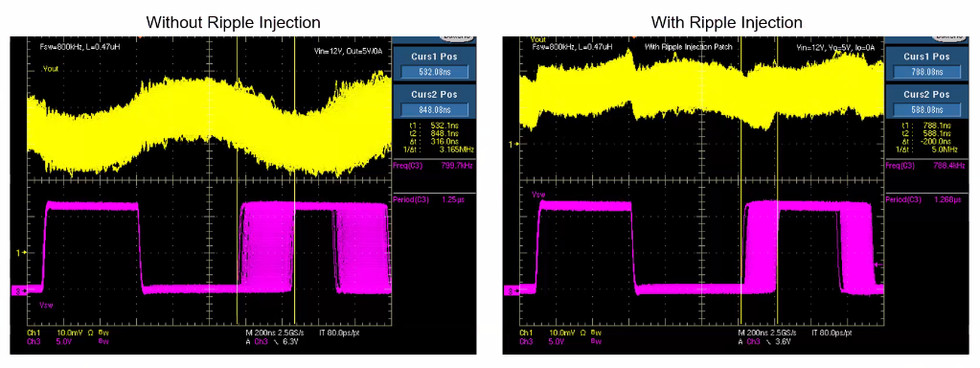Select the Curs1 Pos field showing 532.08ns
The image size is (980, 368).
(434, 72)
